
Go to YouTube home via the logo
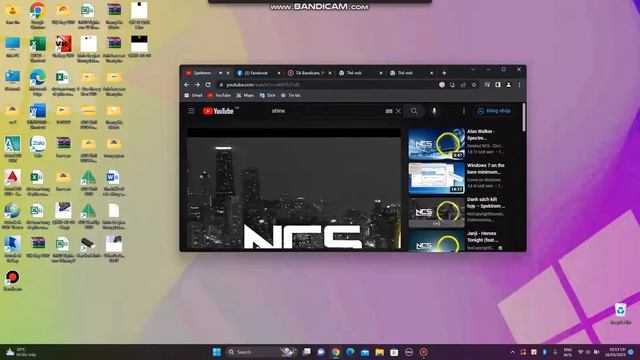(218, 111)
